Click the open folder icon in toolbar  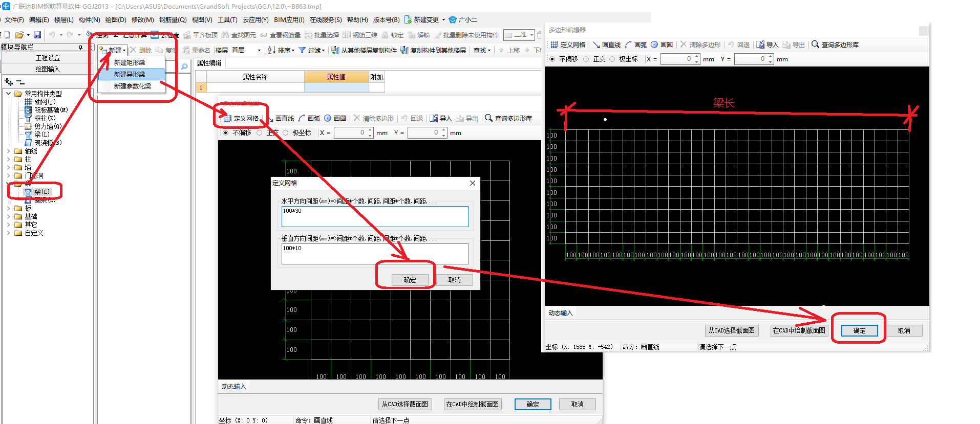(x=19, y=35)
